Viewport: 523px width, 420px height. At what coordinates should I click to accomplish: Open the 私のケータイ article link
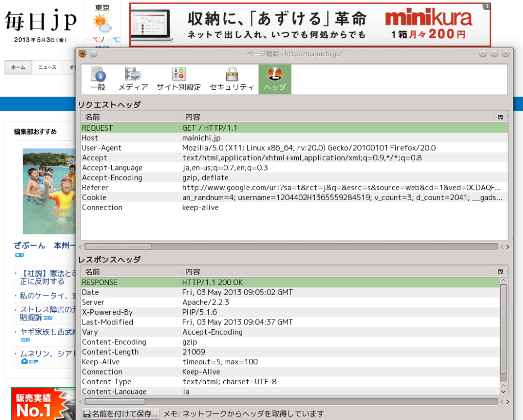[47, 295]
